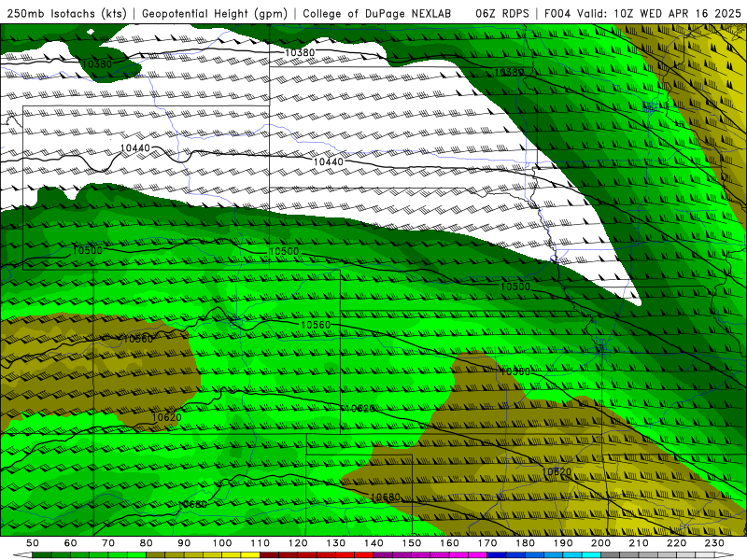Click the '06Z RDPS' model run label

502,13
